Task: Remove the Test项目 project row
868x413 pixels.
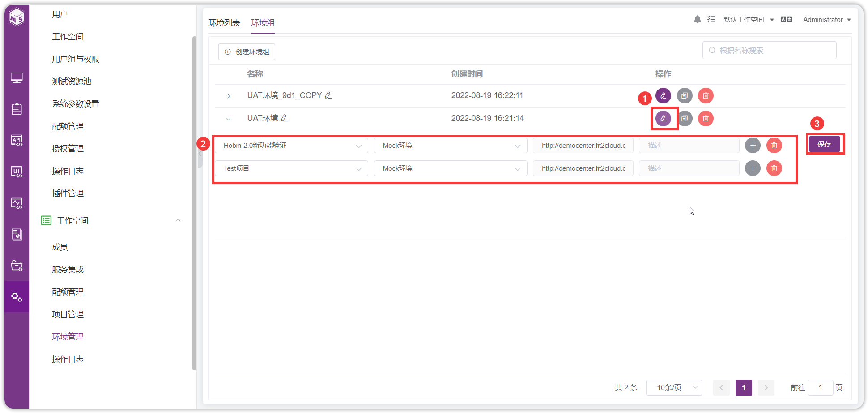Action: click(774, 168)
